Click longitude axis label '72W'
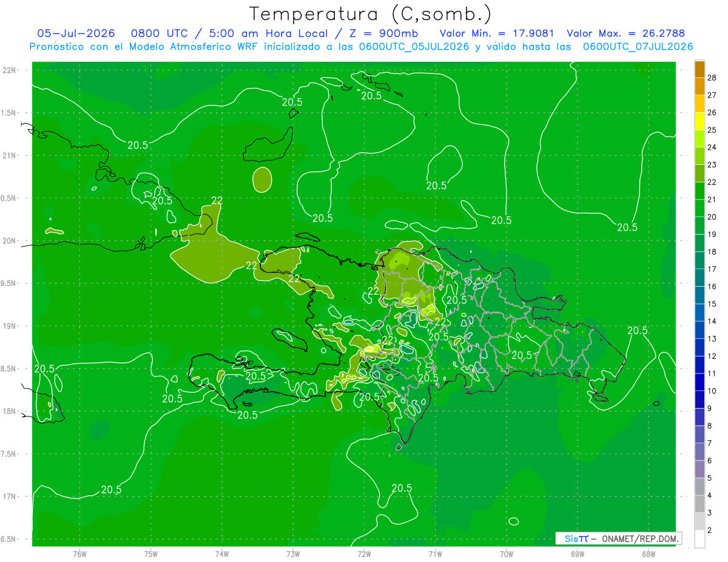The width and height of the screenshot is (728, 562). click(364, 554)
